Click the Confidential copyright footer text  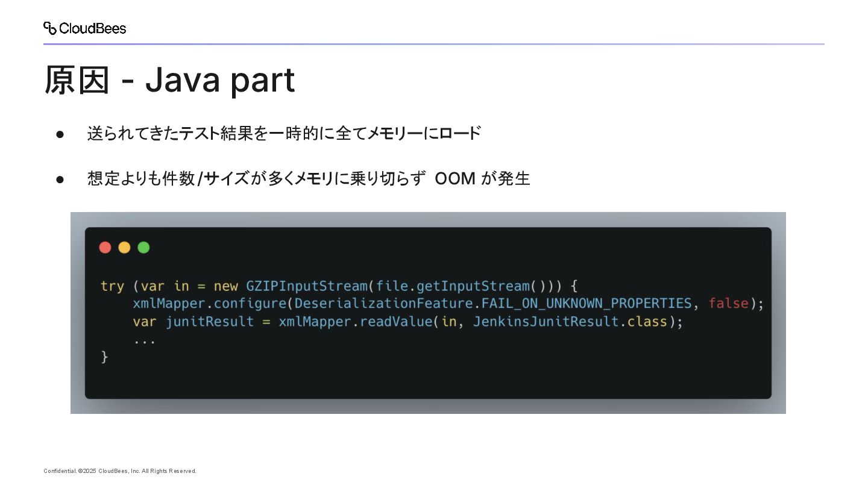coord(120,471)
